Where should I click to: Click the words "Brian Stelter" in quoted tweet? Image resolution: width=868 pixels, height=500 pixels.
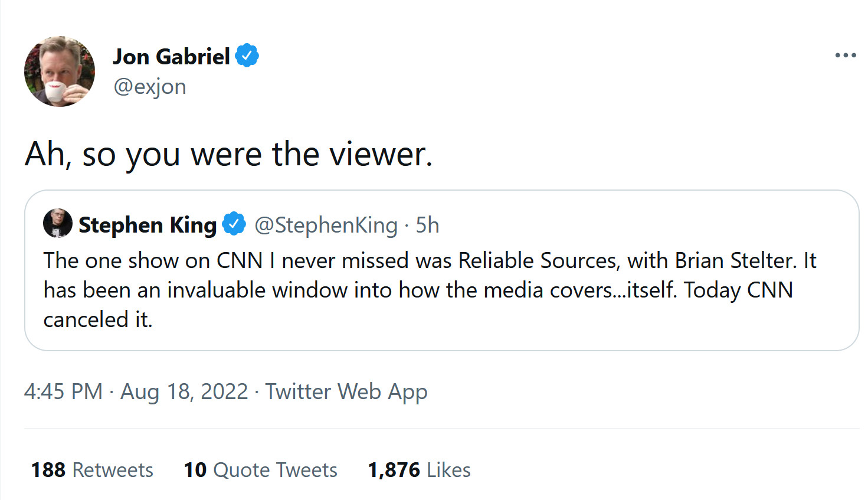734,260
